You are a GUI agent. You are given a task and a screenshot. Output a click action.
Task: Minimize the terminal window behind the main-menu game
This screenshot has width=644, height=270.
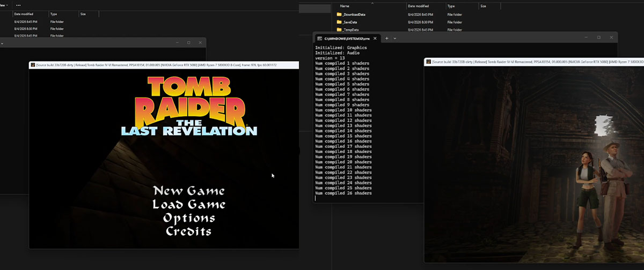pos(177,42)
